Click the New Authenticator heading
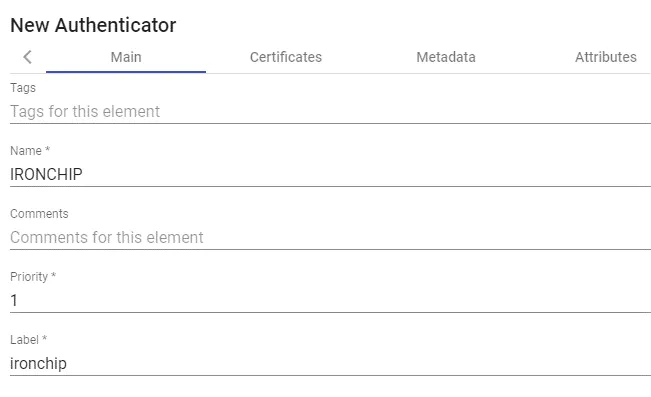 click(x=93, y=25)
